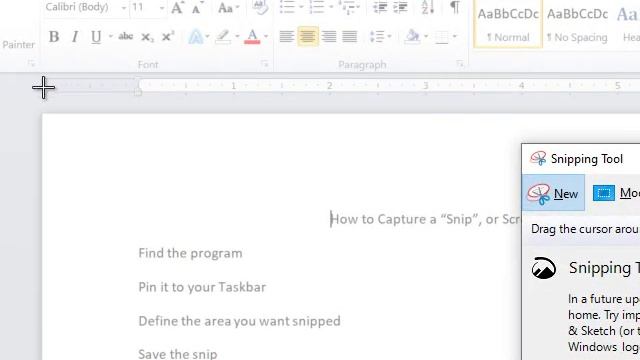
Task: Justify paragraph text
Action: pyautogui.click(x=350, y=37)
